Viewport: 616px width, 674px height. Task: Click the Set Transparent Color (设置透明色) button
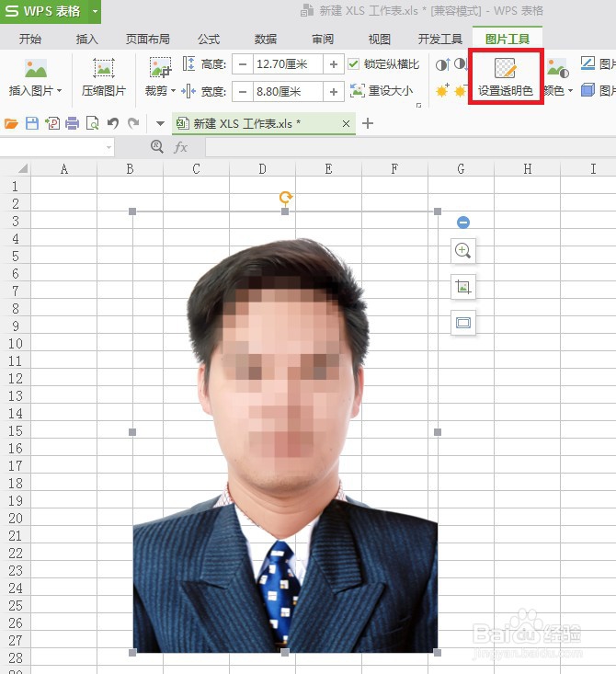pos(506,76)
